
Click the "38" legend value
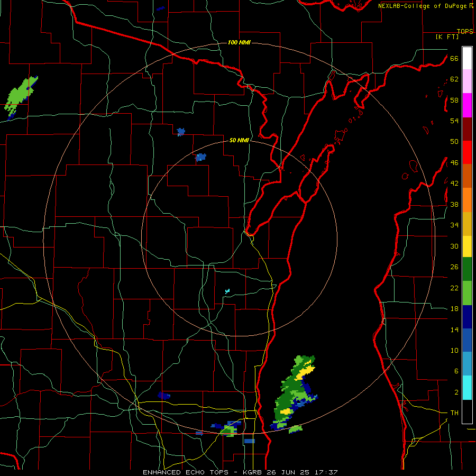coord(454,204)
